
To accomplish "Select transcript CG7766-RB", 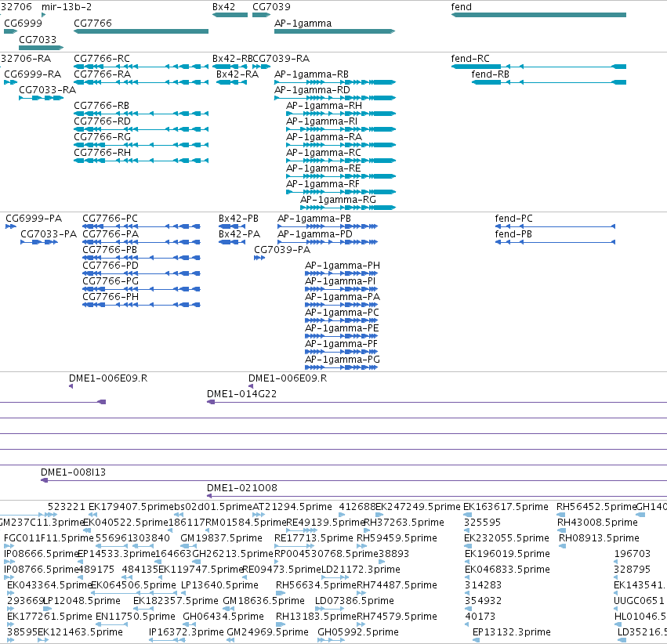I will (101, 106).
